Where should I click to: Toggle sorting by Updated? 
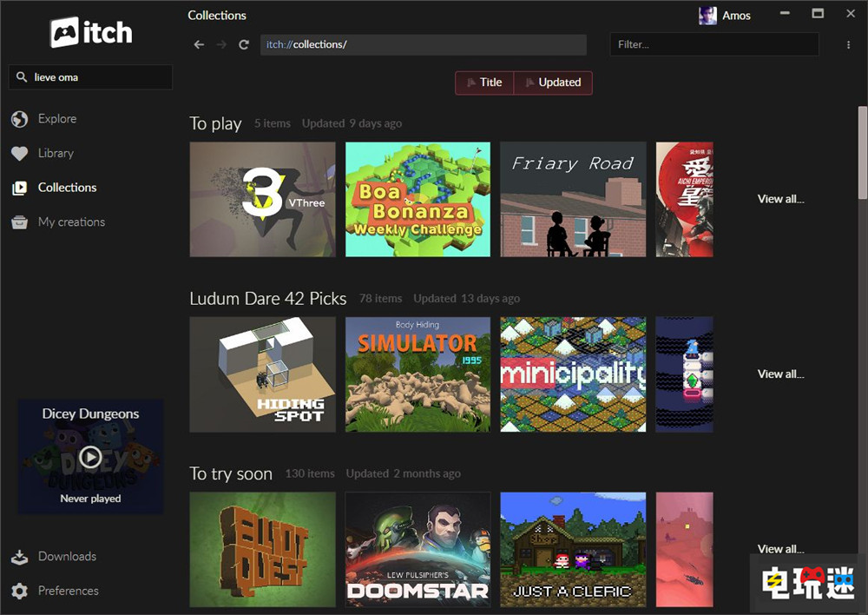coord(554,83)
